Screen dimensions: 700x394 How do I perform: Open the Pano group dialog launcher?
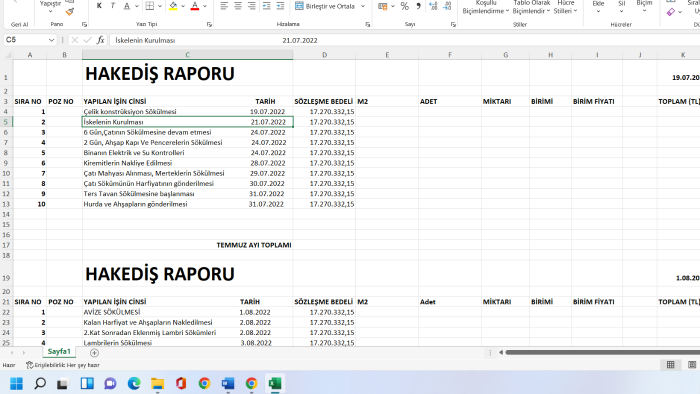[84, 25]
